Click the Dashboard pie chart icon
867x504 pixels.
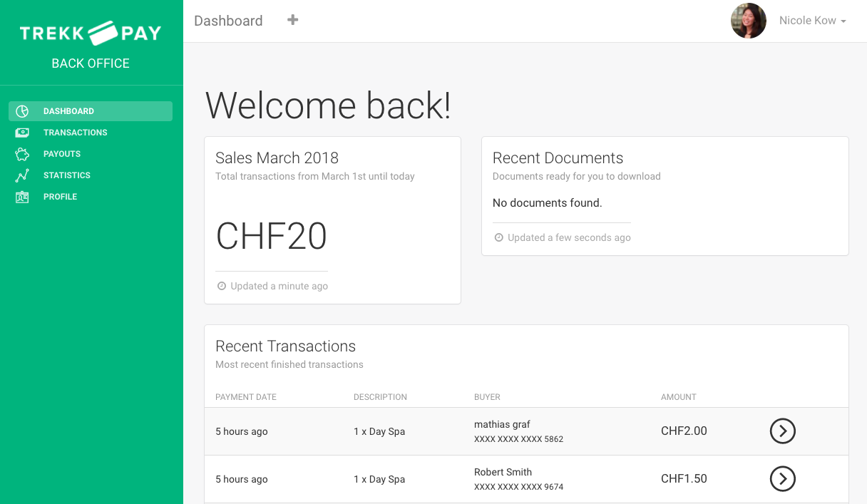22,111
